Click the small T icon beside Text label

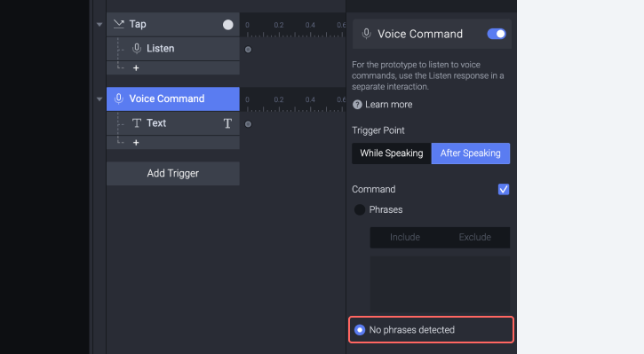point(137,123)
